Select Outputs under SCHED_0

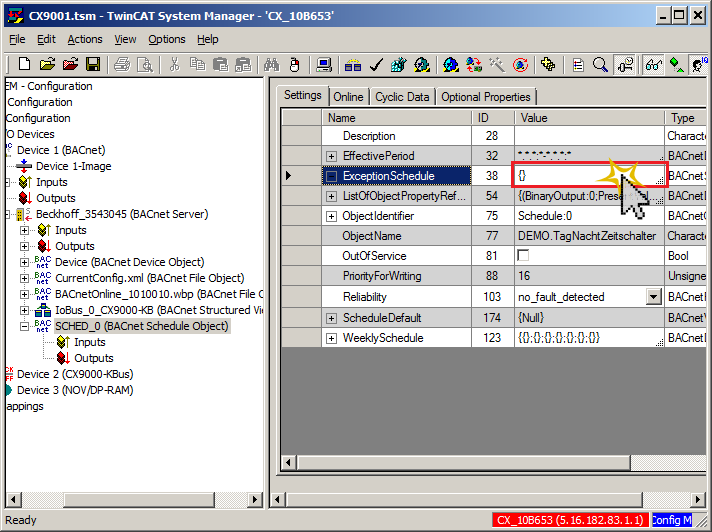[x=94, y=359]
